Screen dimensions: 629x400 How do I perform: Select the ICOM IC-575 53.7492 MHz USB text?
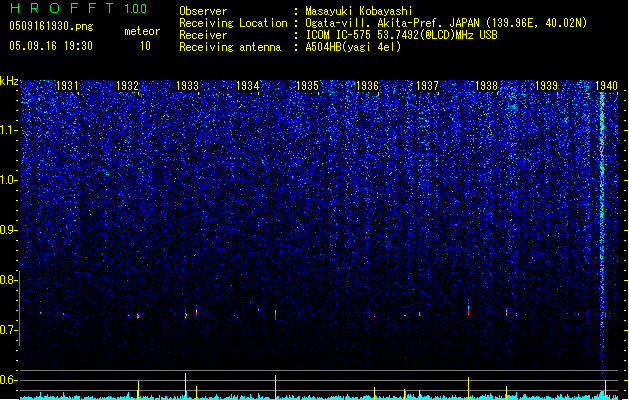click(x=402, y=35)
